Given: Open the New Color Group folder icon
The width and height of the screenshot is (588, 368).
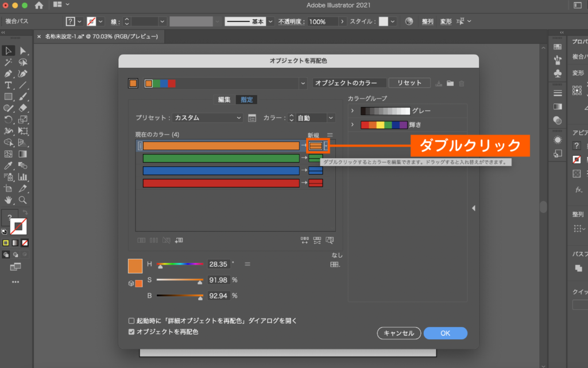Looking at the screenshot, I should coord(450,83).
